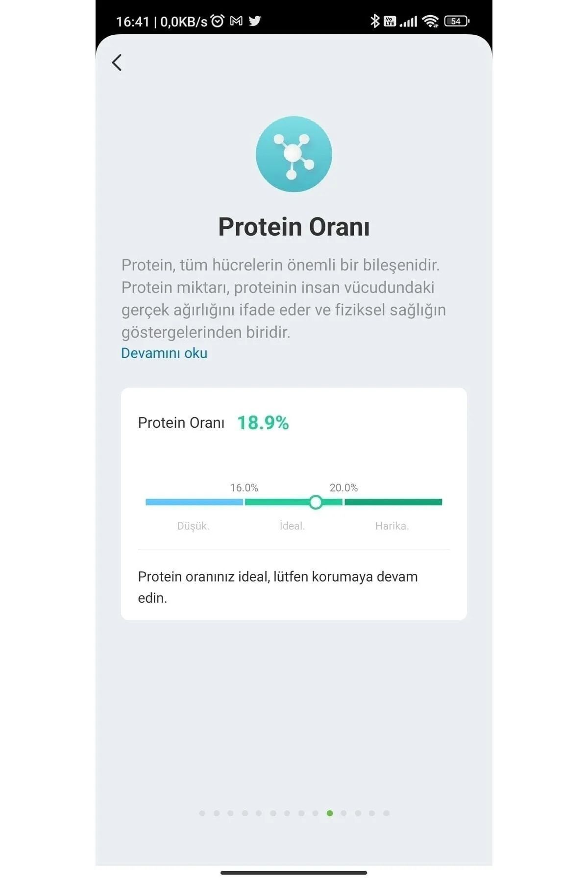Tap the 18.9% protein value
588x882 pixels.
(x=263, y=423)
